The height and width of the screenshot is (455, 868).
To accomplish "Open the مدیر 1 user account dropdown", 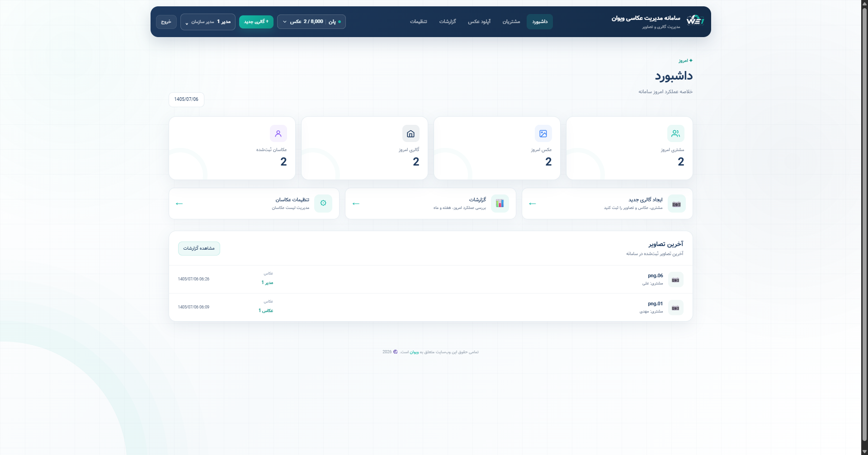I will [x=208, y=22].
